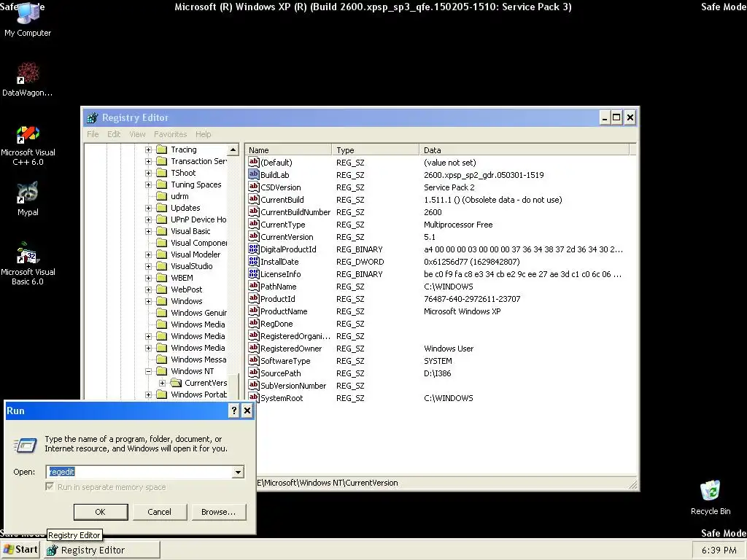Viewport: 747px width, 560px height.
Task: Click the (Default) string value icon
Action: [x=253, y=163]
